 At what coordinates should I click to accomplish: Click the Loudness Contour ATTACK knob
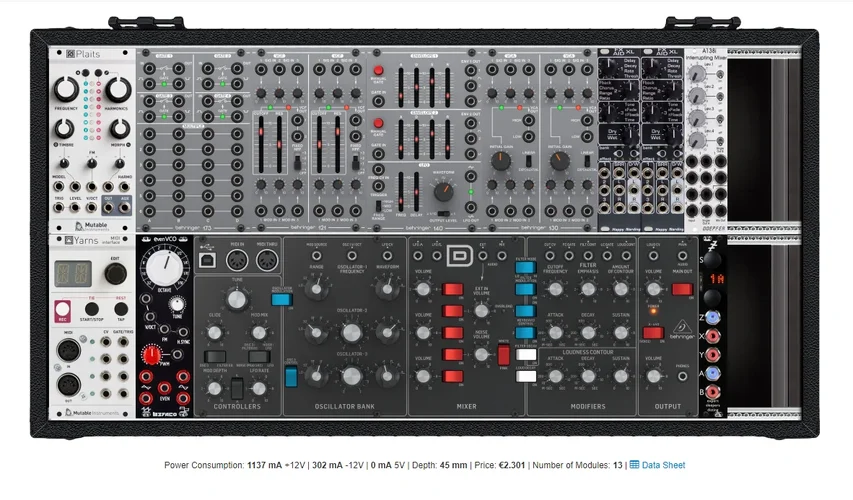555,376
